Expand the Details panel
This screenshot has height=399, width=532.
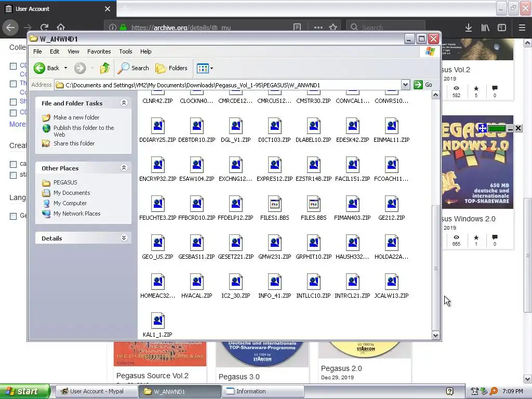[124, 238]
